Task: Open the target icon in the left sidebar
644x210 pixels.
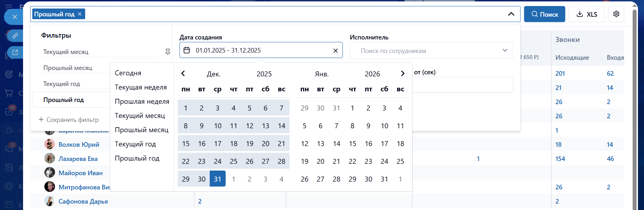Action: [9, 74]
